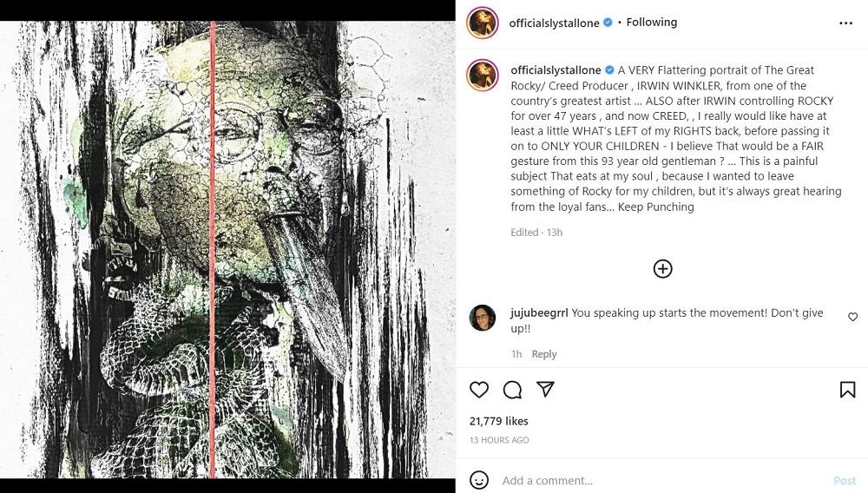Like jujubeegrrl's comment
This screenshot has height=493, width=868.
852,318
